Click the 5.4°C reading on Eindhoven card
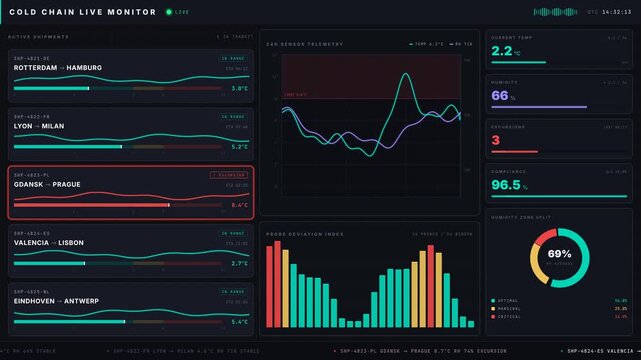Screen dimensions: 641x360 click(240, 322)
